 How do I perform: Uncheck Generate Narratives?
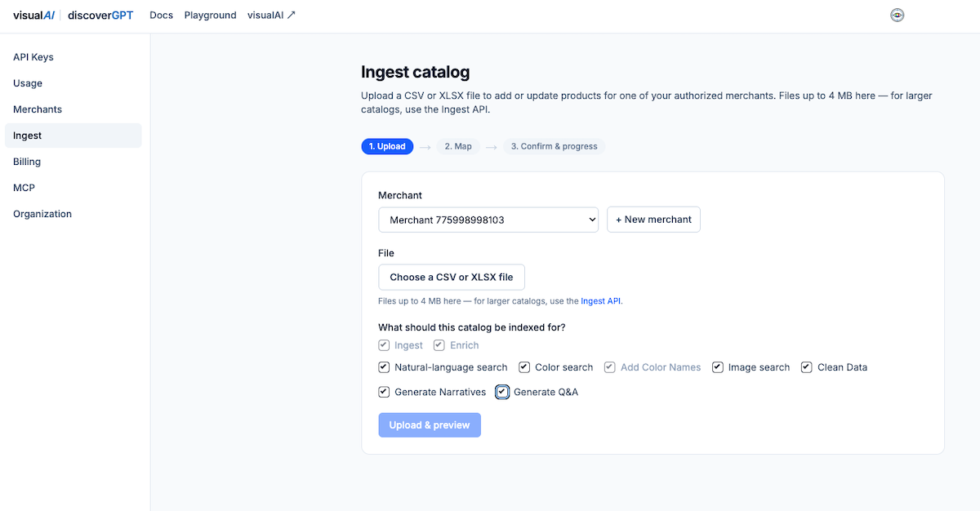coord(384,392)
